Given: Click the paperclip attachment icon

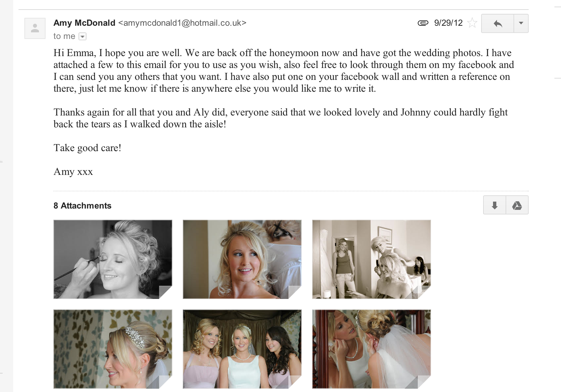Looking at the screenshot, I should [x=423, y=23].
